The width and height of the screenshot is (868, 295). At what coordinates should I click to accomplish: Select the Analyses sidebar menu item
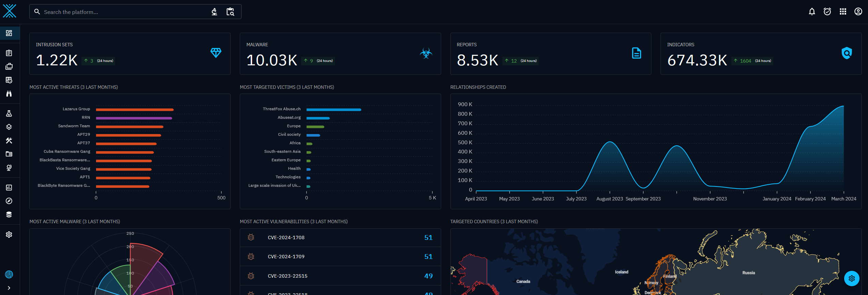(x=9, y=53)
